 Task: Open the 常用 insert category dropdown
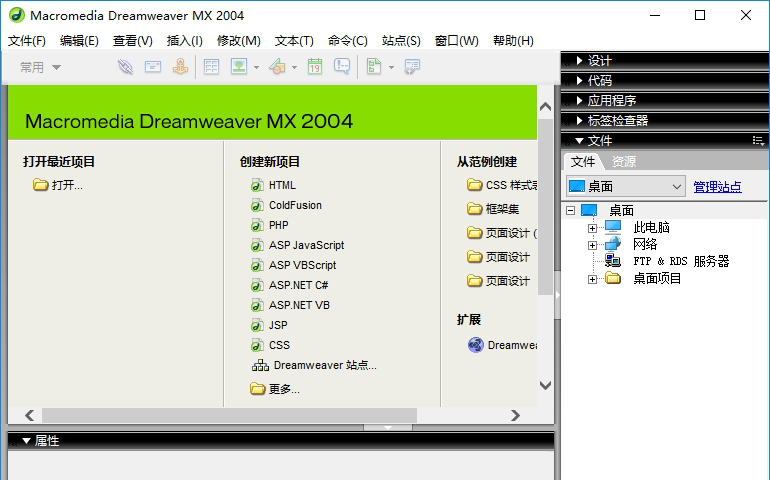(40, 67)
